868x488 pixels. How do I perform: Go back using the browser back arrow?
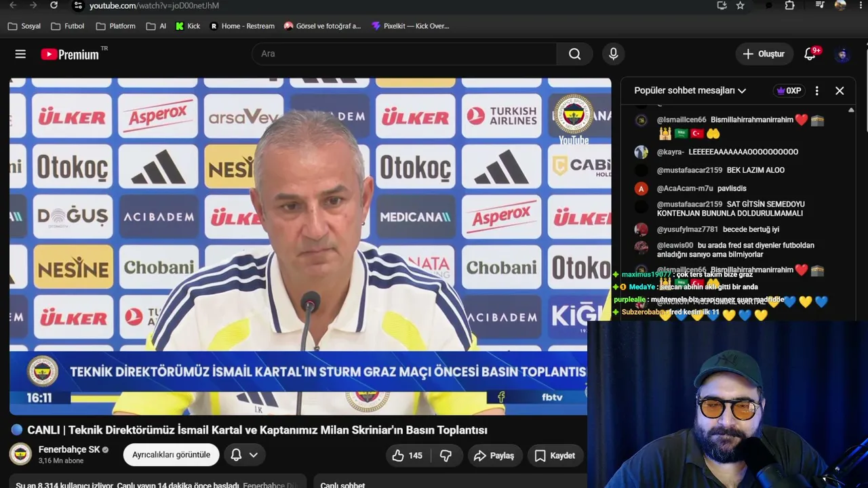click(13, 5)
